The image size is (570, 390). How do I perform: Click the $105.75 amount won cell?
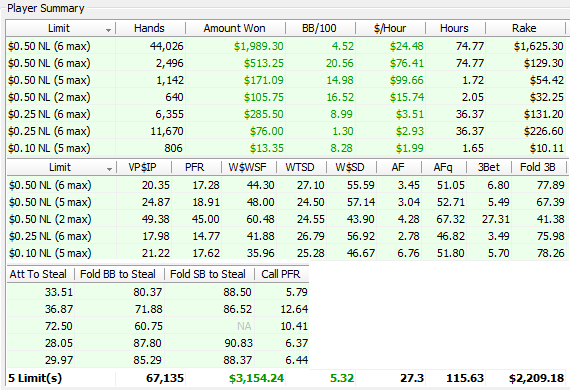[x=264, y=97]
